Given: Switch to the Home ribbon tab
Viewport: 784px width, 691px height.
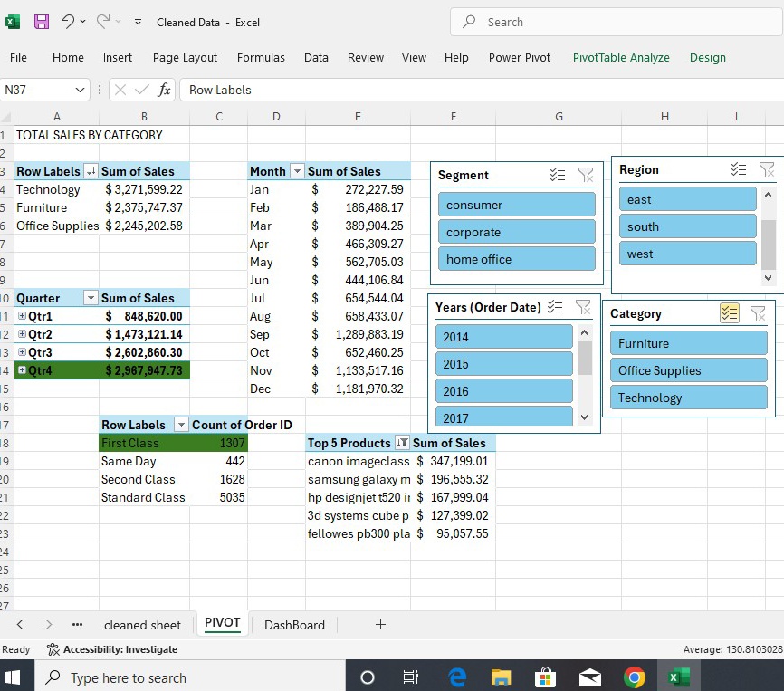Looking at the screenshot, I should [68, 57].
